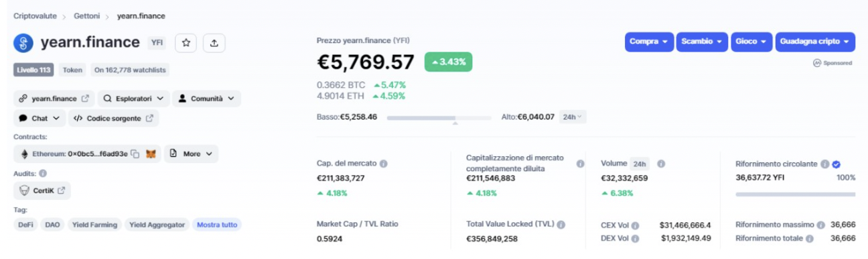Open the yearn.finance website link
The width and height of the screenshot is (868, 259).
click(54, 99)
